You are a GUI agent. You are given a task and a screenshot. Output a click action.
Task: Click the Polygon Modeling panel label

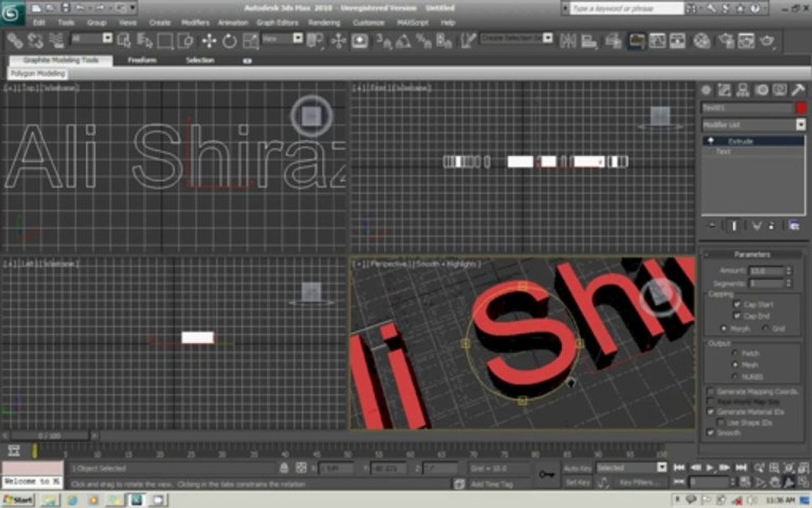pyautogui.click(x=38, y=73)
